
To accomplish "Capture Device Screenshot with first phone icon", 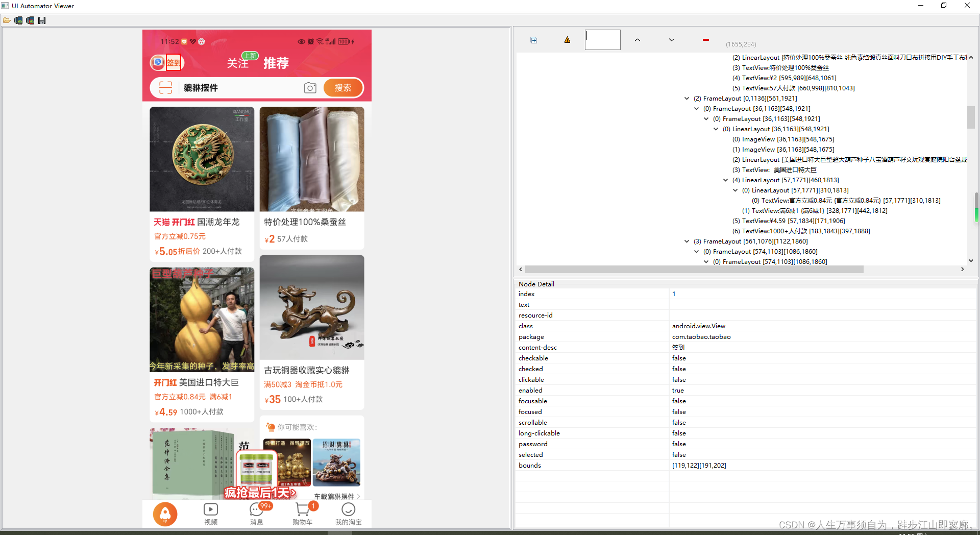I will [18, 20].
